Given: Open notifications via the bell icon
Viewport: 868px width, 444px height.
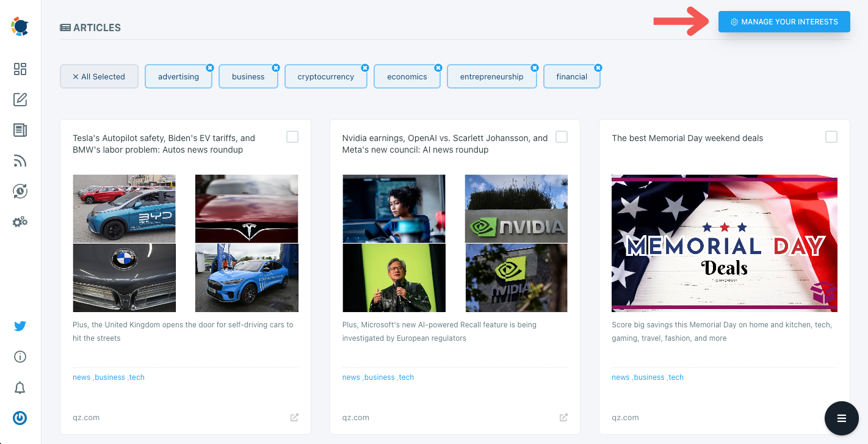Looking at the screenshot, I should pyautogui.click(x=20, y=387).
